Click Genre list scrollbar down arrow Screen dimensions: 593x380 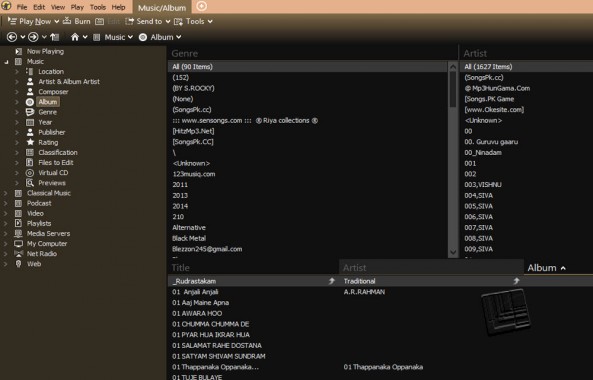(453, 252)
